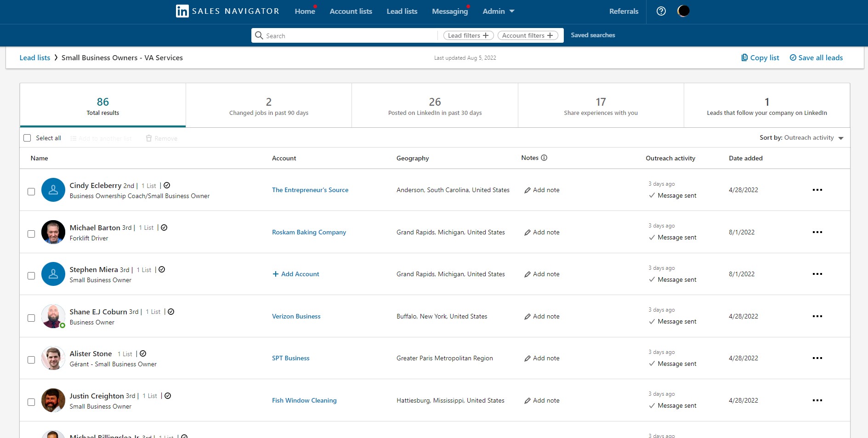
Task: Add a note for Shane E.J Coburn
Action: 542,316
